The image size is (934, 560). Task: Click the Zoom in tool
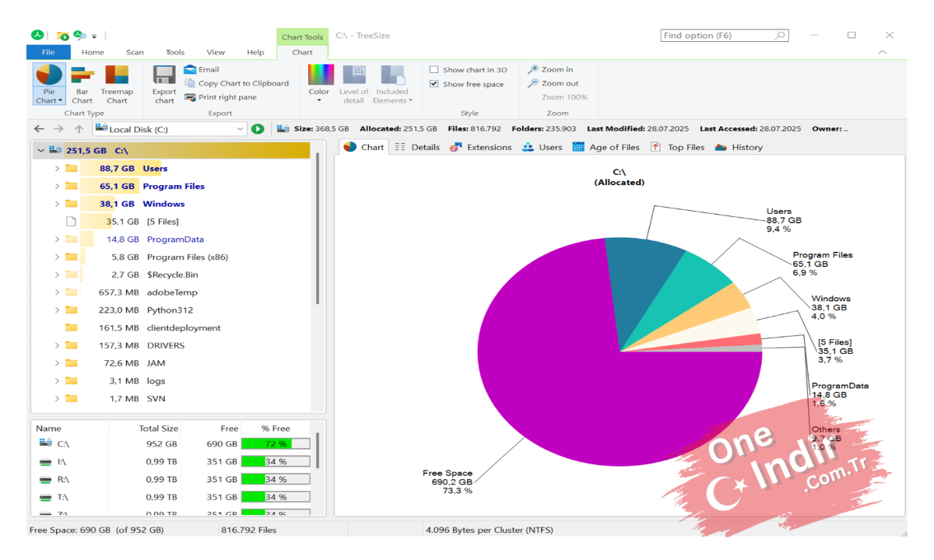pyautogui.click(x=550, y=69)
